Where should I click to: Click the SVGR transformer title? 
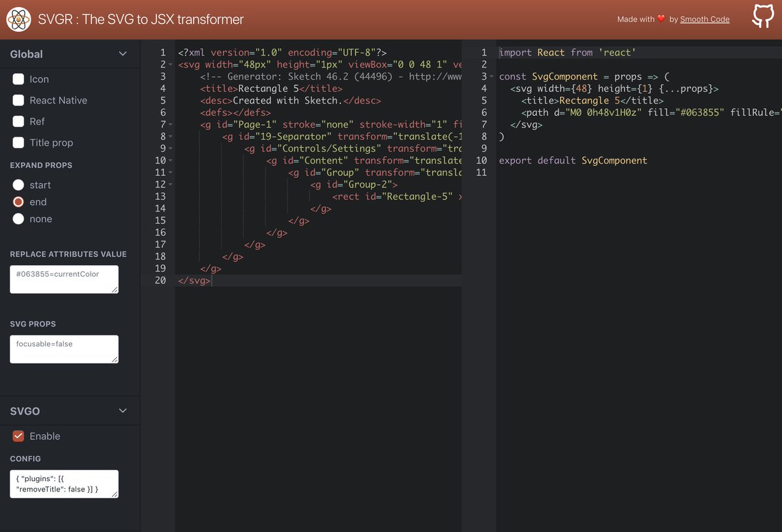(x=141, y=20)
